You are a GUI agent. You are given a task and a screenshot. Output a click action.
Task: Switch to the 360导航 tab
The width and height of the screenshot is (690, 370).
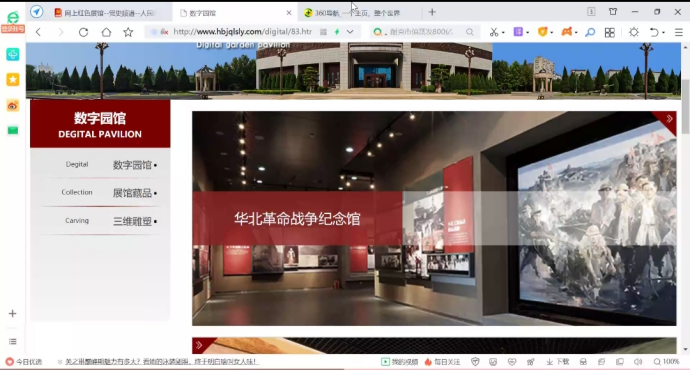tap(357, 13)
